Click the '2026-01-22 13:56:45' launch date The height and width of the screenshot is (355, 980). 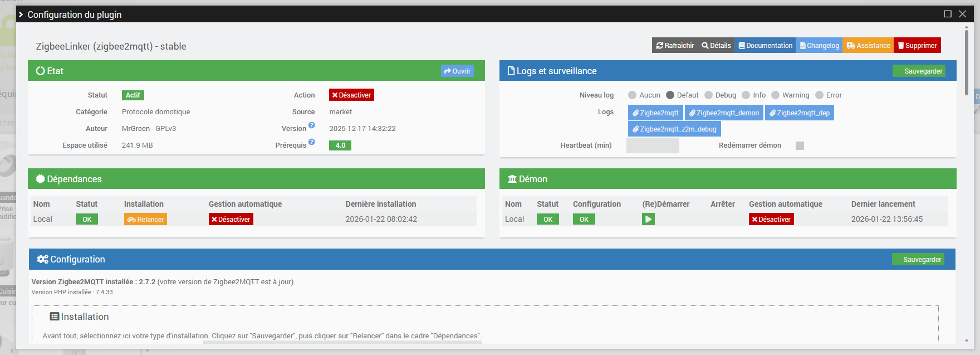(x=886, y=219)
